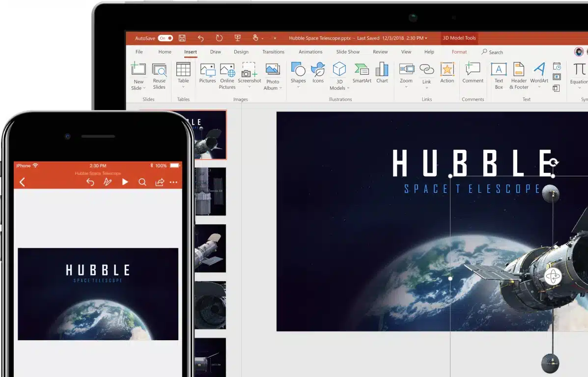Click the Touch/Mouse Mode hand icon
The width and height of the screenshot is (588, 377).
pyautogui.click(x=255, y=38)
